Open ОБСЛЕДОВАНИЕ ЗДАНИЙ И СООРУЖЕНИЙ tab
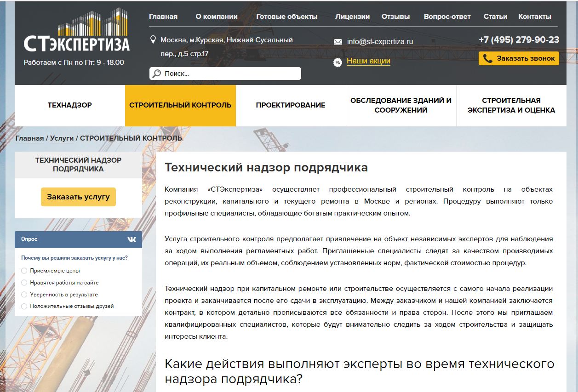Viewport: 578px width, 392px height. (x=401, y=105)
